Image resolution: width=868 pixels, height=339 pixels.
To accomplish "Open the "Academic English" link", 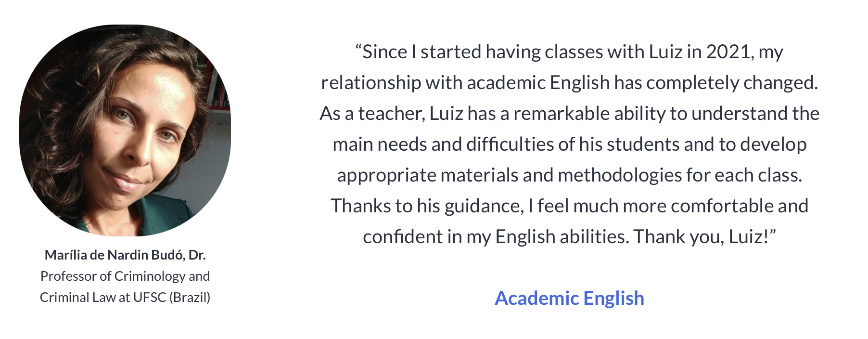I will 569,298.
